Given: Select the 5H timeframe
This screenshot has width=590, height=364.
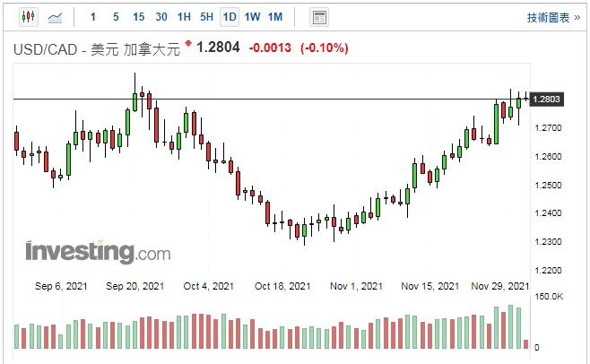Looking at the screenshot, I should (x=206, y=17).
